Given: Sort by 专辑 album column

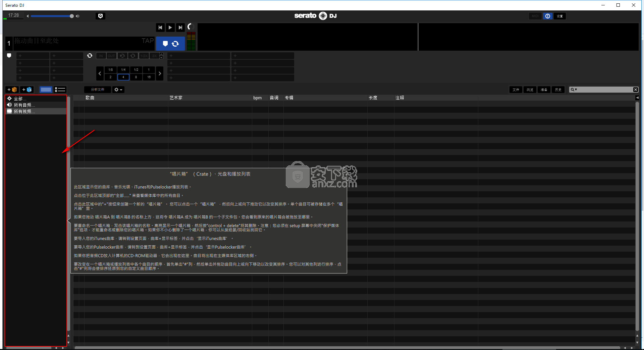Looking at the screenshot, I should click(x=325, y=98).
